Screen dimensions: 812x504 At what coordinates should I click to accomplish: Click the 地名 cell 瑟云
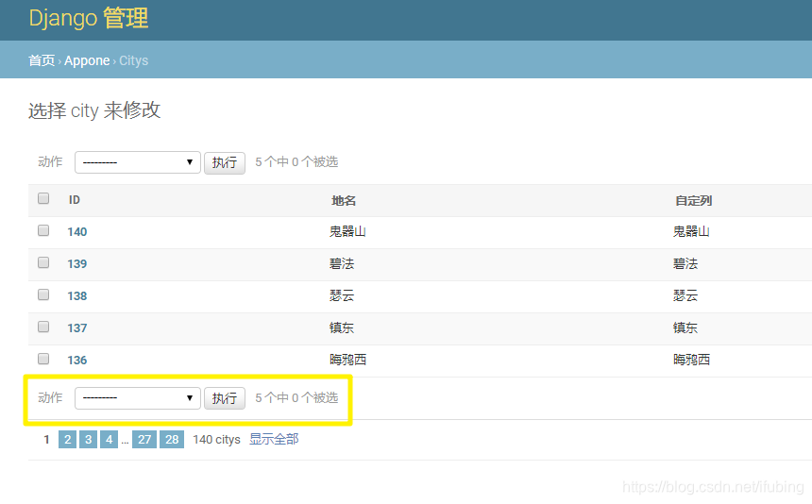pyautogui.click(x=342, y=295)
